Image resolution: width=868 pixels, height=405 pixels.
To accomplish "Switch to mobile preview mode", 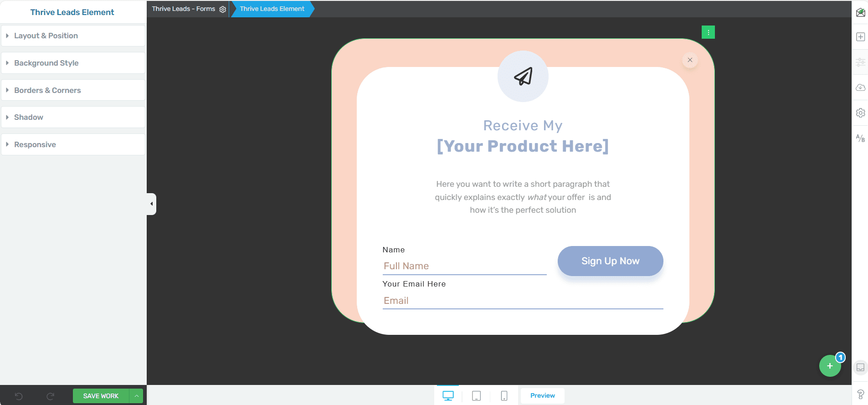I will coord(504,396).
